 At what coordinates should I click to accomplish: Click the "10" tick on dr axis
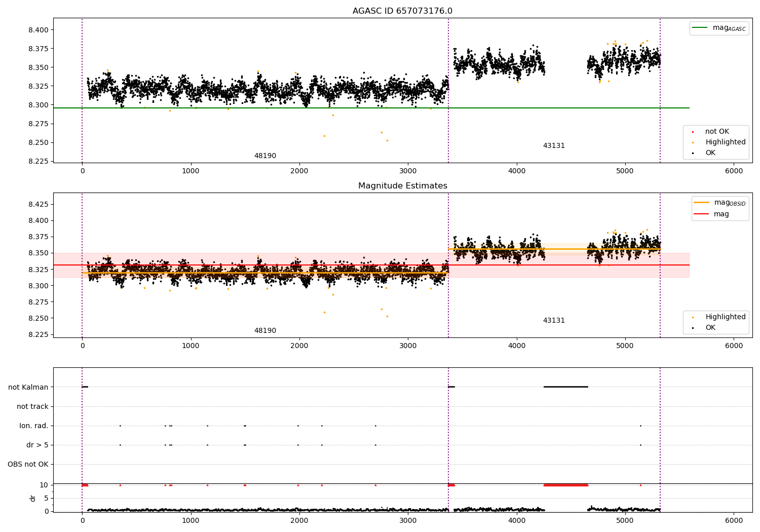tap(44, 485)
